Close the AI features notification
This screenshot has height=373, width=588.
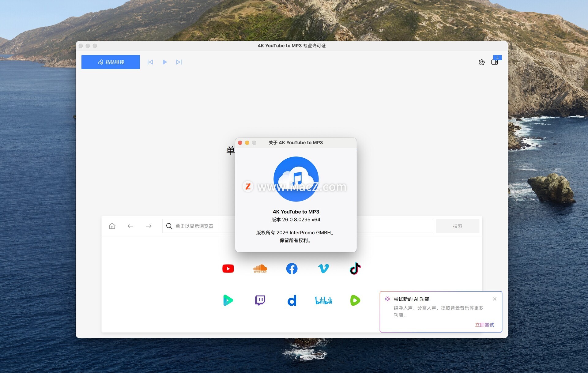(x=494, y=299)
